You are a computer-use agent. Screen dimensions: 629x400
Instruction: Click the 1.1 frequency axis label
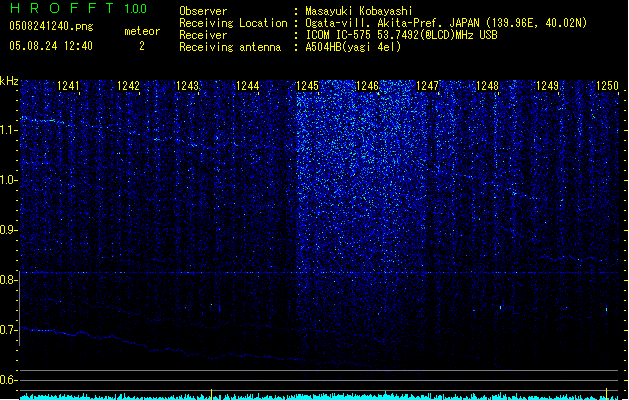click(8, 130)
